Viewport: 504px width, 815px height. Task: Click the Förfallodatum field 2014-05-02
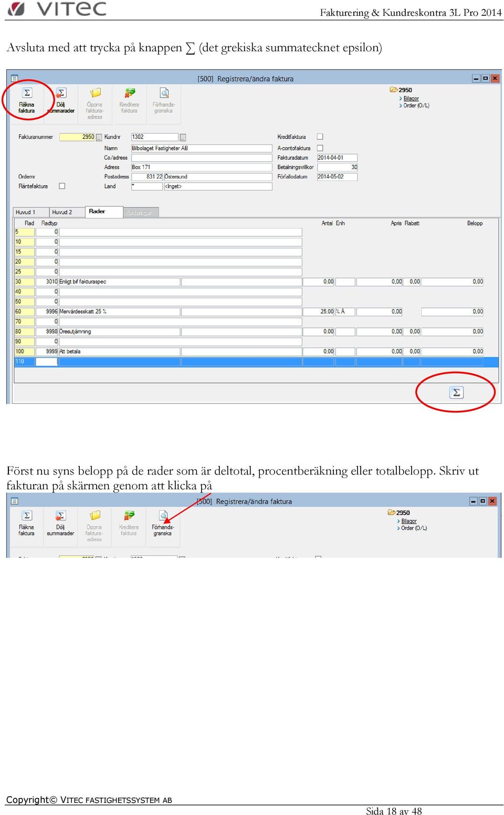[x=337, y=177]
